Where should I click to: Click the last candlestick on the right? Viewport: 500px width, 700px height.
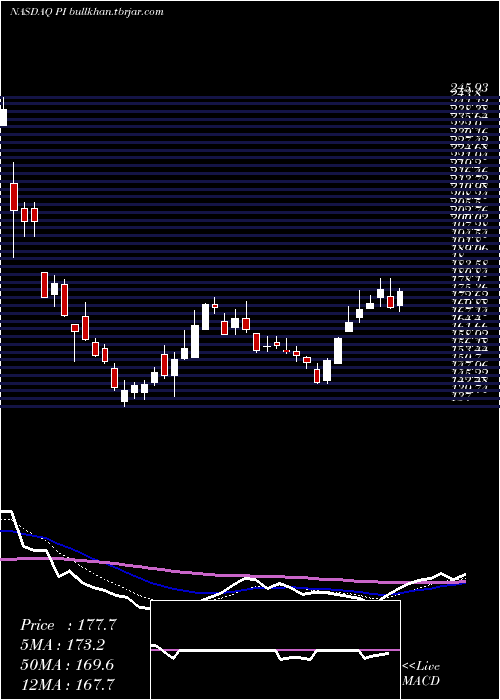pyautogui.click(x=400, y=298)
